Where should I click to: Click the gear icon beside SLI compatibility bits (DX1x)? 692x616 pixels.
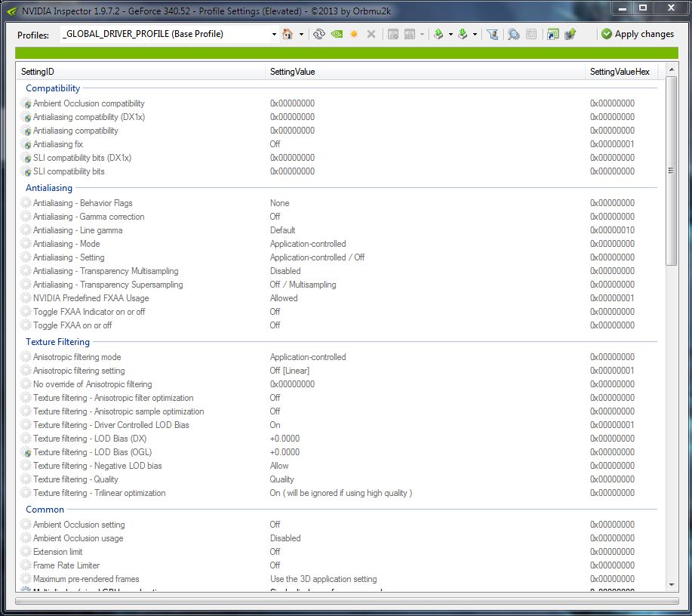pos(26,158)
